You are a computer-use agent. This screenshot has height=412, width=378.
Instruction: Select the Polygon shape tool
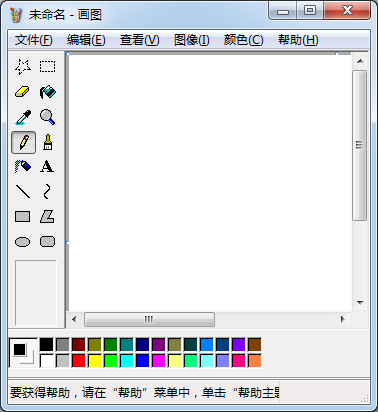[x=47, y=217]
